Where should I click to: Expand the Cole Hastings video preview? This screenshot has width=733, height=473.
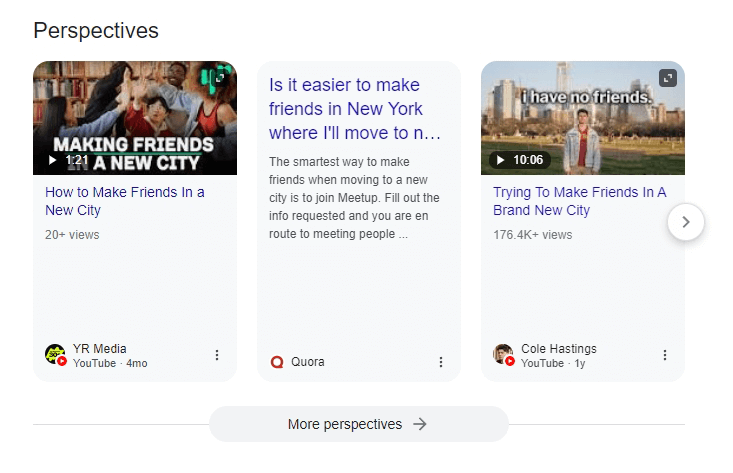pyautogui.click(x=668, y=78)
